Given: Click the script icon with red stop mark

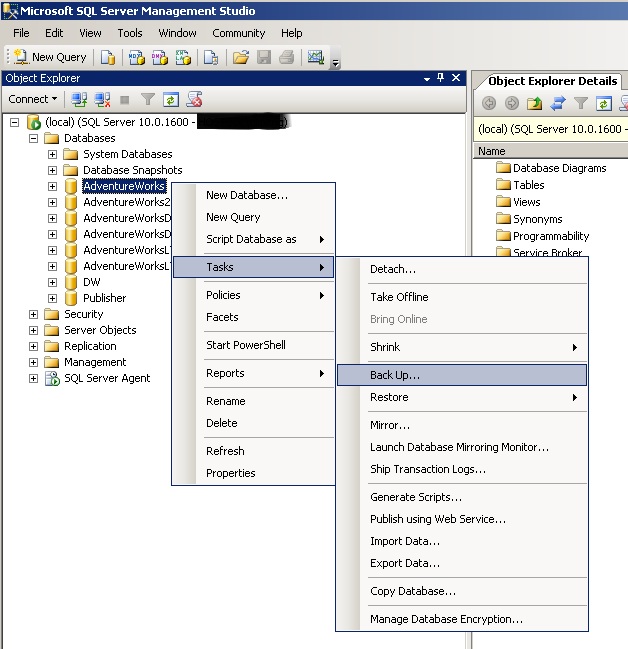Looking at the screenshot, I should click(x=194, y=99).
